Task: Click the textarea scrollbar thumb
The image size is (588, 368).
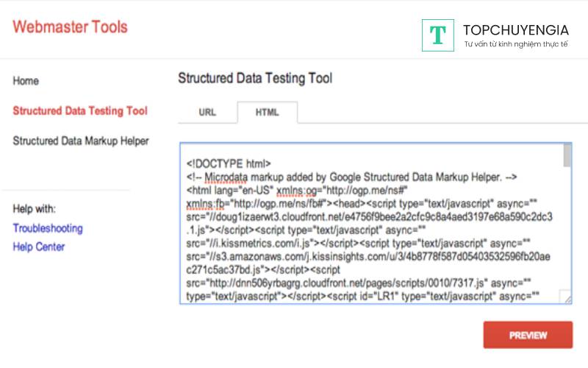Action: [x=567, y=155]
